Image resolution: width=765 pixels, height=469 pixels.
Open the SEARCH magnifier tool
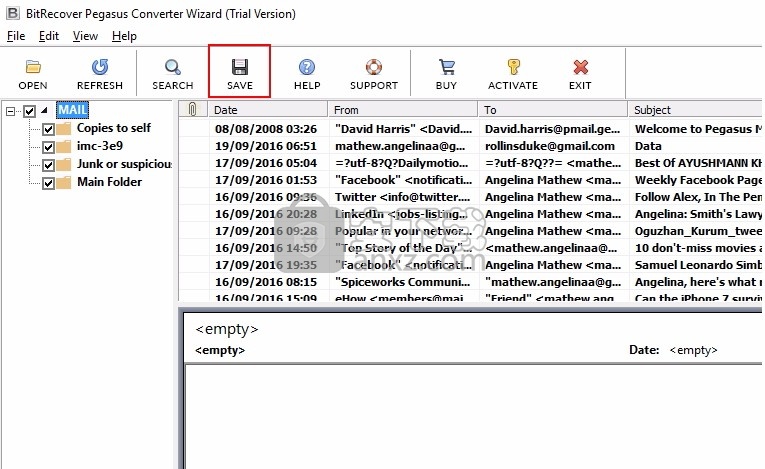[x=173, y=67]
